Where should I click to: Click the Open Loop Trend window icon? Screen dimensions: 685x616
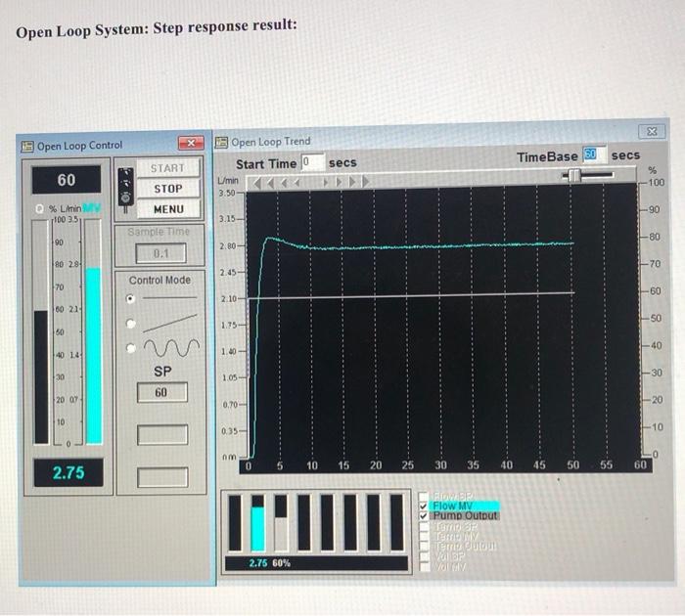pyautogui.click(x=221, y=142)
